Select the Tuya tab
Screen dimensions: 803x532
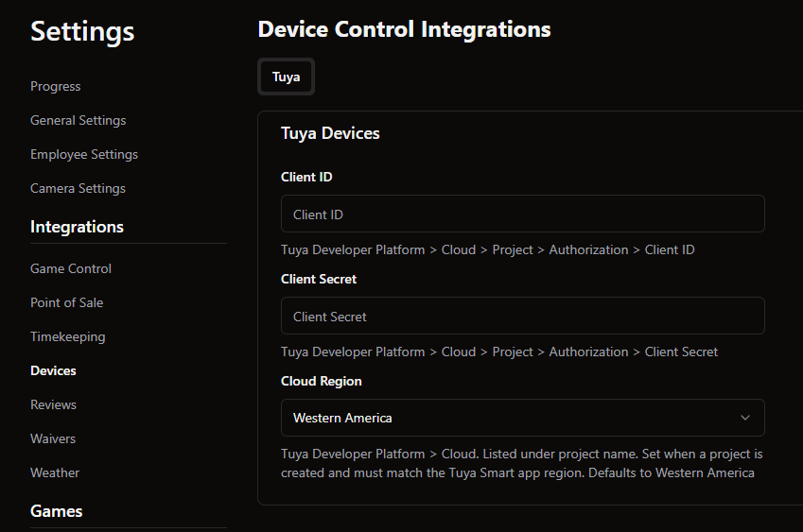pos(286,77)
